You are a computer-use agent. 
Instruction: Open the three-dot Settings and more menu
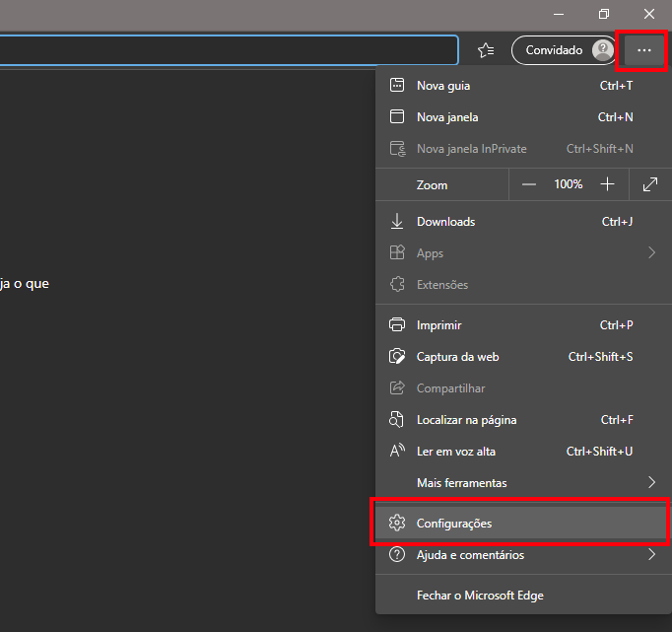point(643,50)
